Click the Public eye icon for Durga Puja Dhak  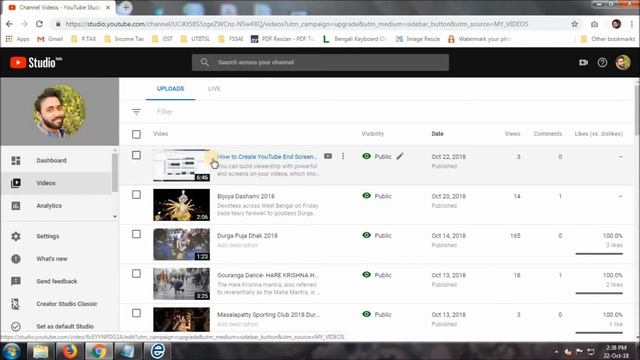pos(367,236)
